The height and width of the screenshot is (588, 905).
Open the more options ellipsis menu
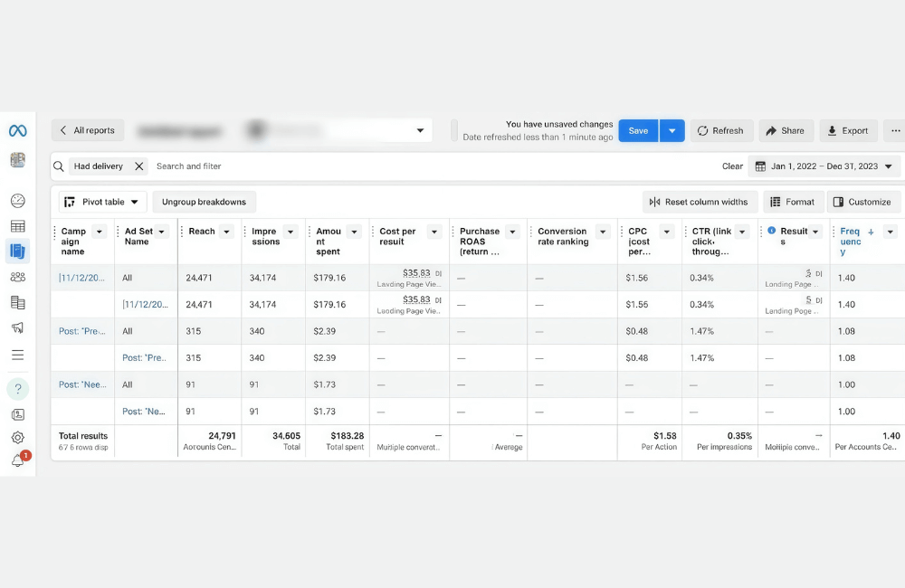point(894,130)
